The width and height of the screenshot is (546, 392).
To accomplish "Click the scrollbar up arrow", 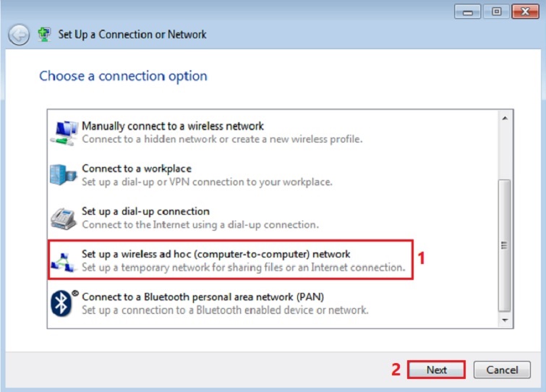I will click(x=505, y=118).
